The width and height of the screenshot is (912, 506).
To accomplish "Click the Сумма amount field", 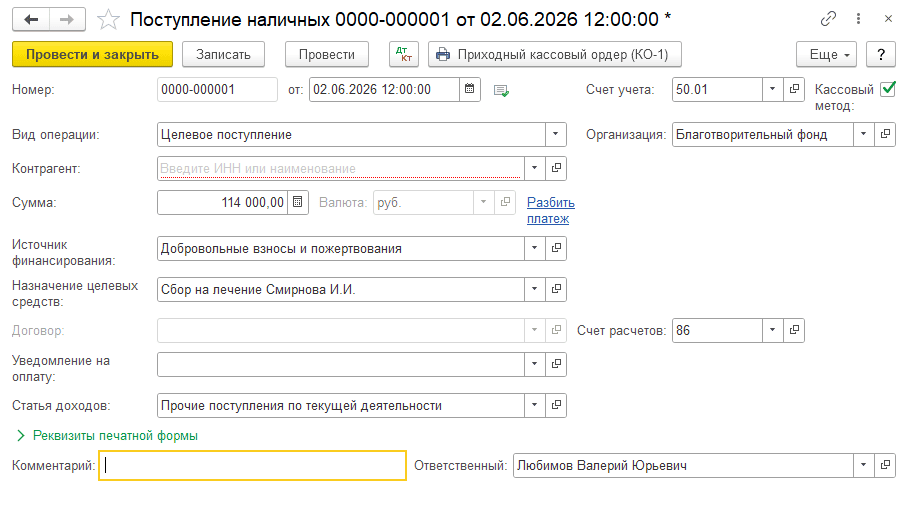I will [223, 202].
